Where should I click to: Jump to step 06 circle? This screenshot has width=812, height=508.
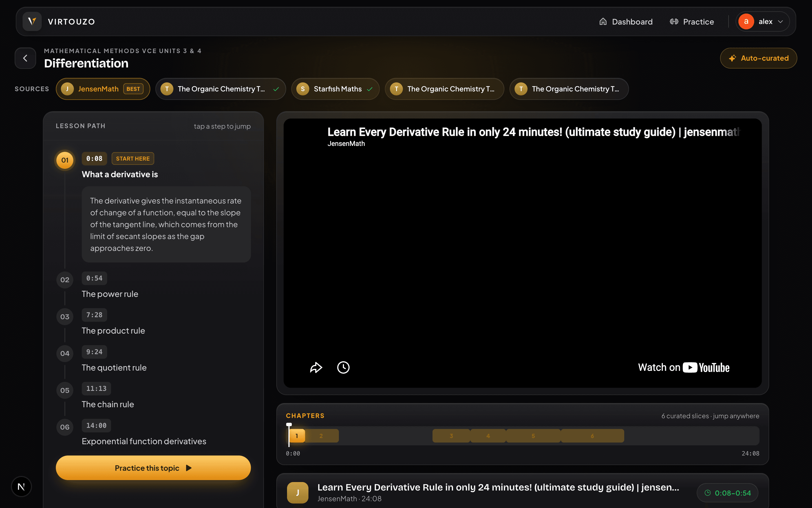point(65,427)
